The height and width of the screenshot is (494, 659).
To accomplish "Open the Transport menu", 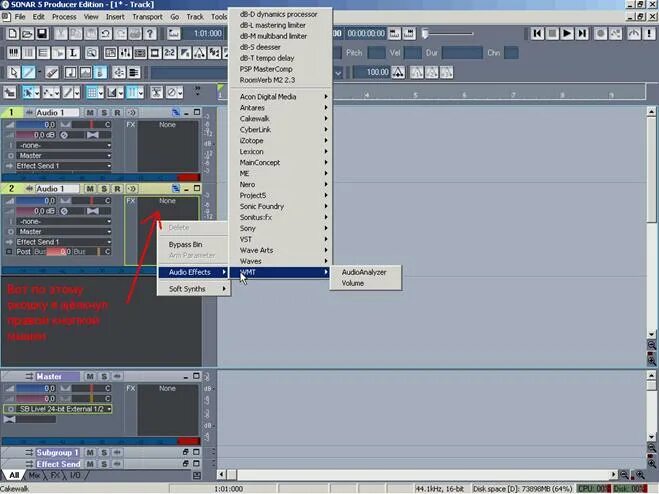I will click(x=147, y=17).
